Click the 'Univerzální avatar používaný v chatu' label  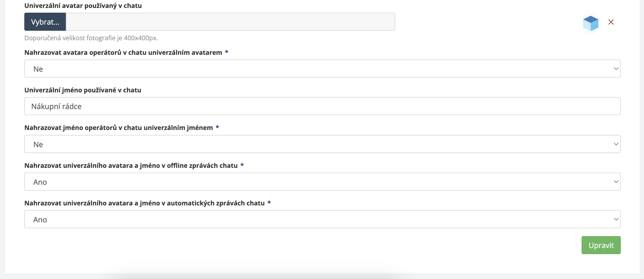pyautogui.click(x=83, y=6)
